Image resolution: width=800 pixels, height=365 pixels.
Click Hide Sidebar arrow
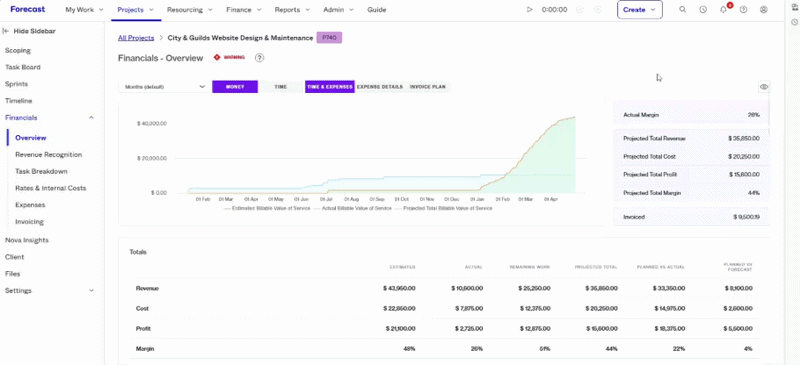(6, 31)
